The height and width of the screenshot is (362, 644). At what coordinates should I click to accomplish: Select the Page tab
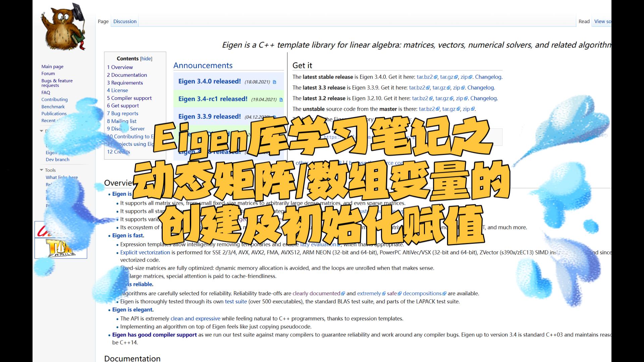point(103,21)
